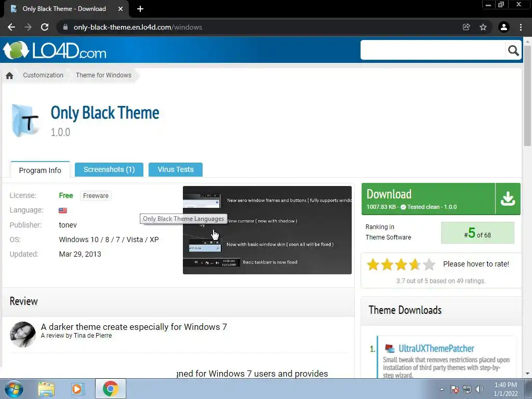Rate one star on the rating widget

pyautogui.click(x=373, y=264)
